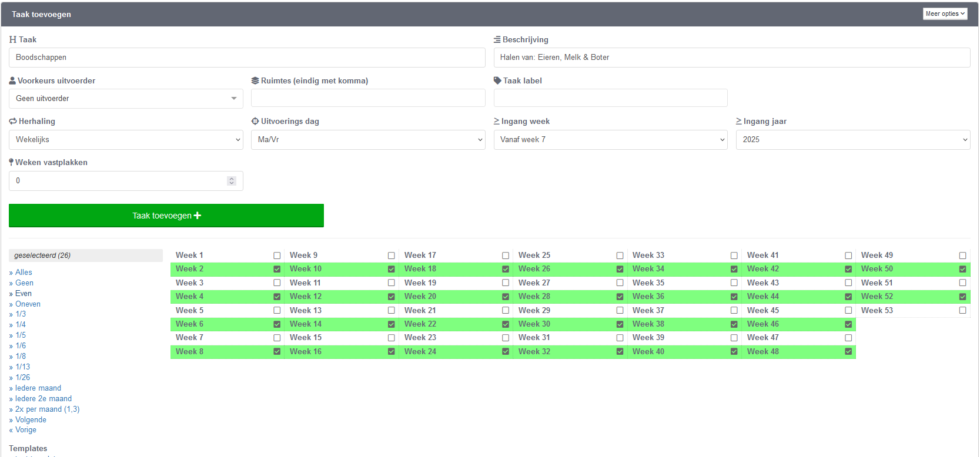
Task: Click the person icon at Voorkeurs uitvoerder
Action: pos(12,80)
